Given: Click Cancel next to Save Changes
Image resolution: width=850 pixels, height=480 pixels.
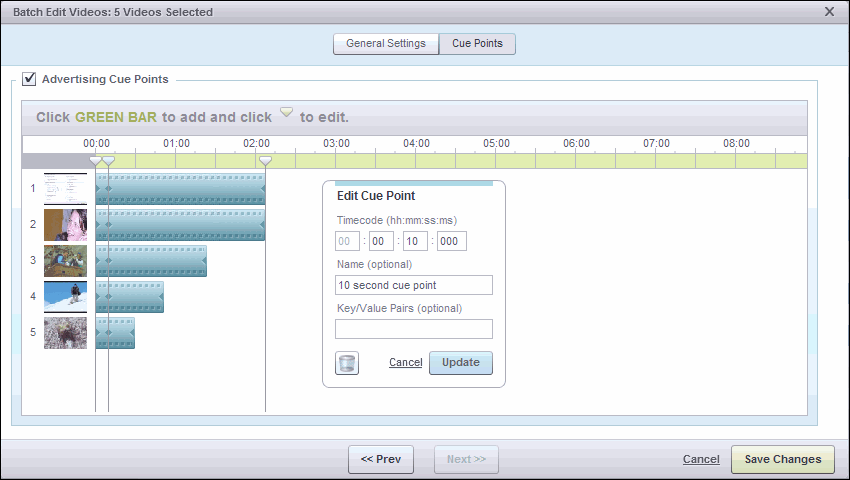Looking at the screenshot, I should click(x=701, y=459).
